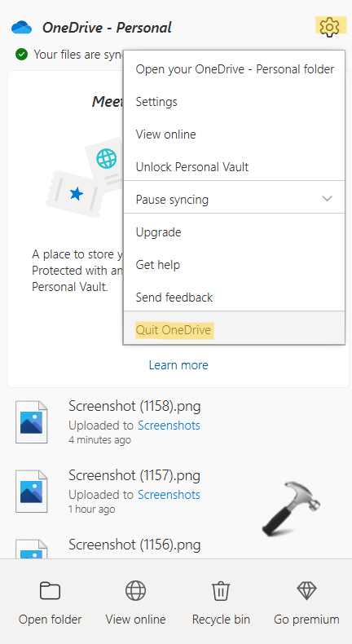Image resolution: width=352 pixels, height=644 pixels.
Task: Choose Open your OneDrive - Personal folder
Action: (x=234, y=69)
